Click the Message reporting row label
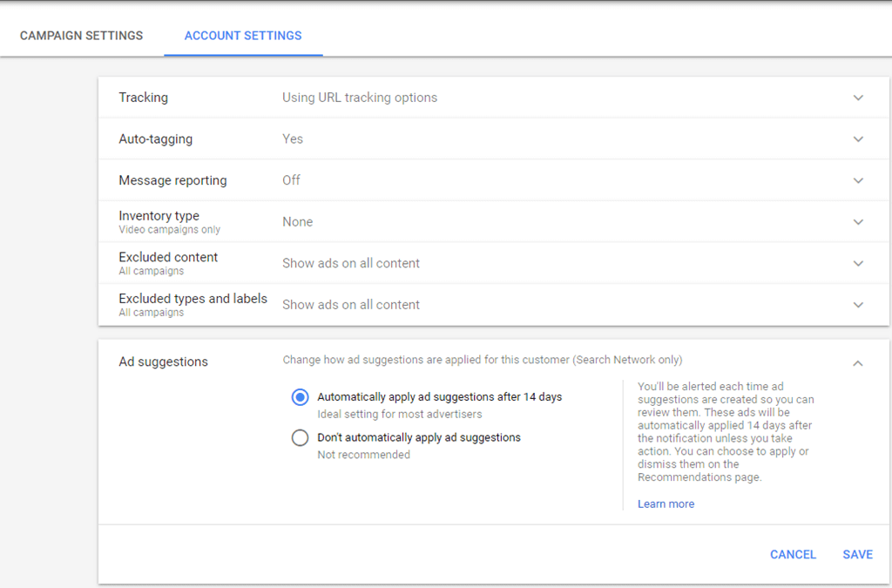 pyautogui.click(x=172, y=180)
